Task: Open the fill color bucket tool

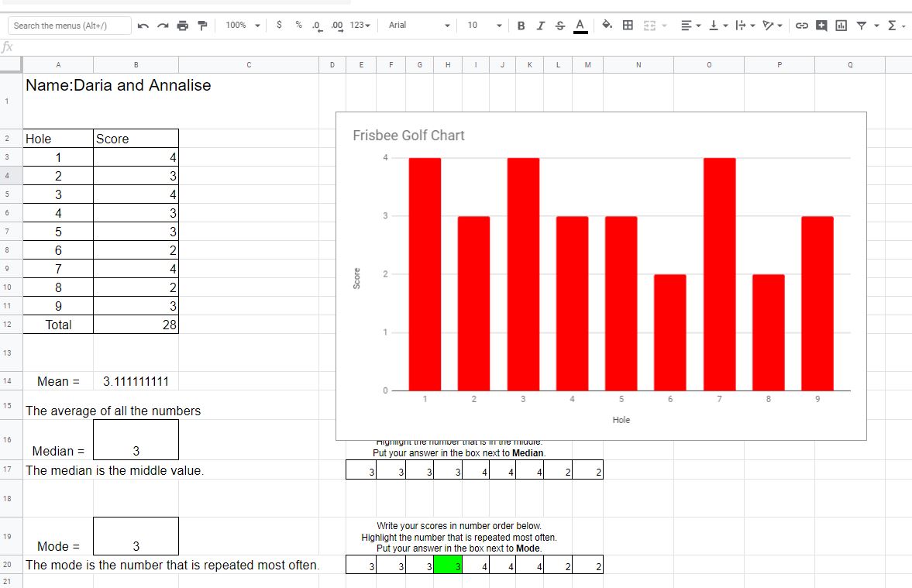Action: tap(607, 25)
